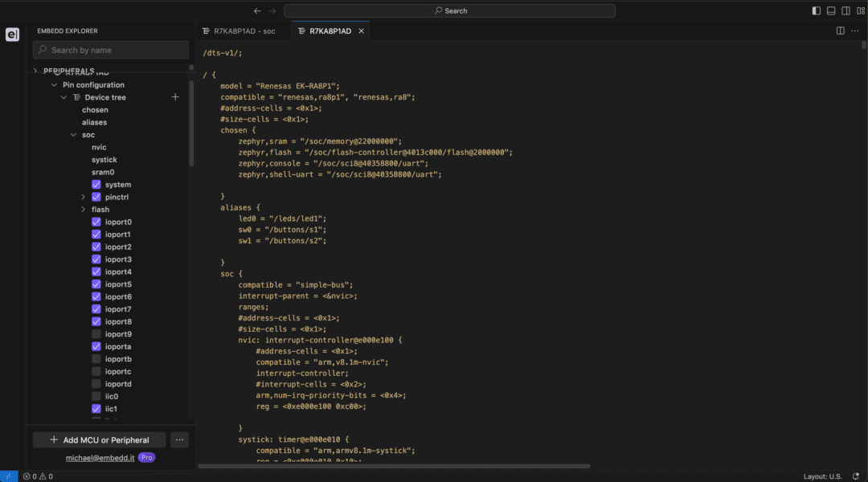Click the navigate back arrow
The image size is (868, 482).
coord(257,10)
